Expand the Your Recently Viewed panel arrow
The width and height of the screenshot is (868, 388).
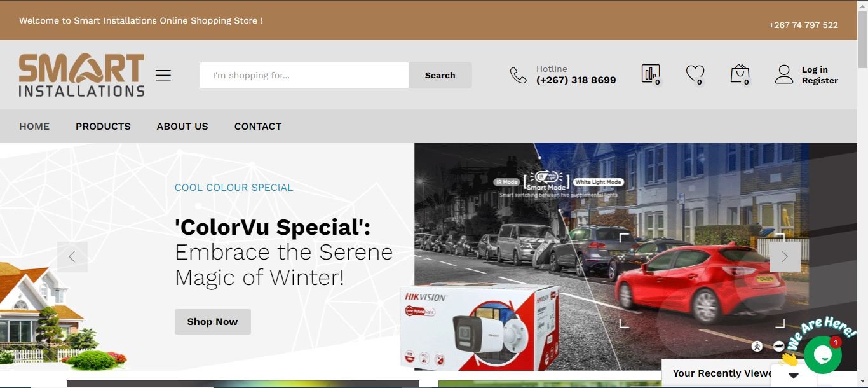click(793, 375)
